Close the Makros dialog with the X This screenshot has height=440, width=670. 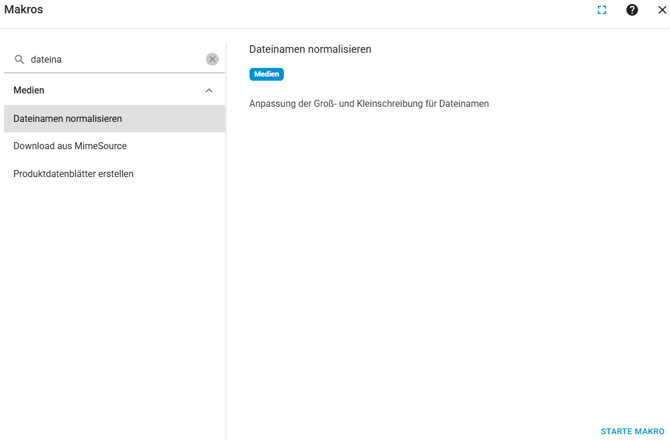(x=661, y=10)
